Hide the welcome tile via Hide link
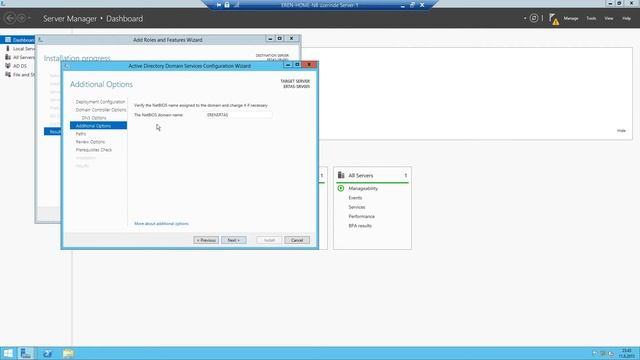This screenshot has width=640, height=360. point(621,131)
